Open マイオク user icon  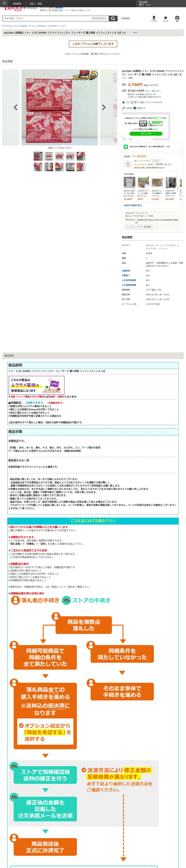tap(154, 19)
